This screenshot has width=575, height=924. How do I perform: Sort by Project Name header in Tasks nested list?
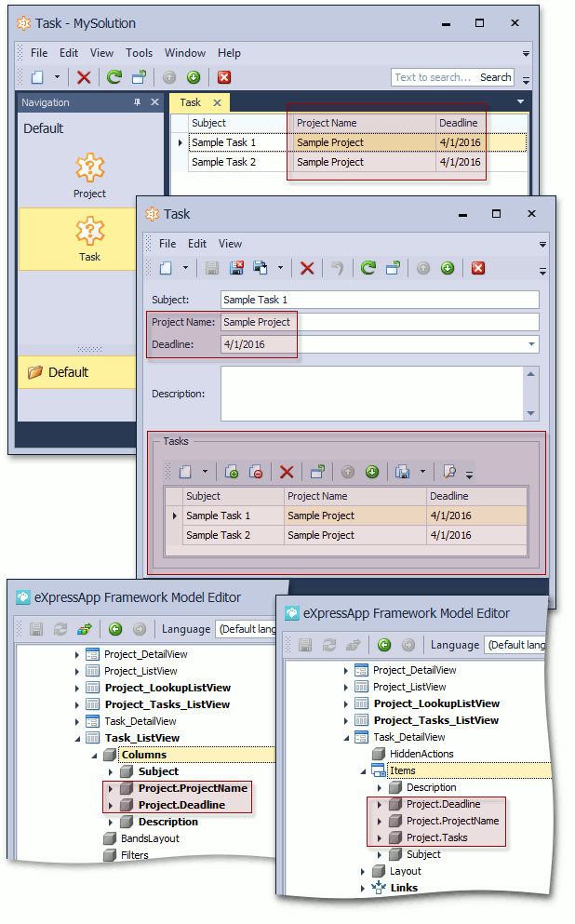click(x=355, y=496)
